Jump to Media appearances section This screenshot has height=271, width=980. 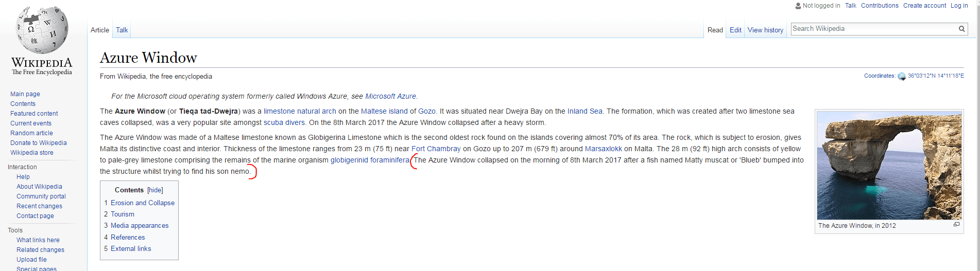140,225
